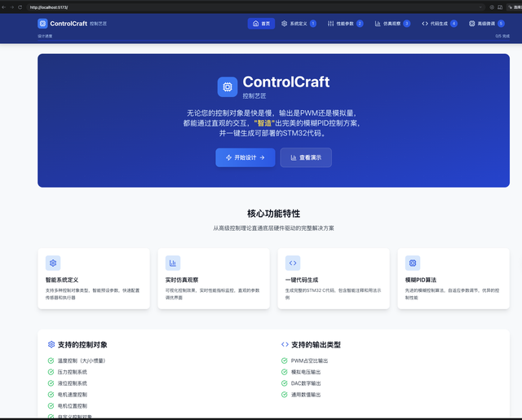Click the split-view icon in browser toolbar

(500, 7)
